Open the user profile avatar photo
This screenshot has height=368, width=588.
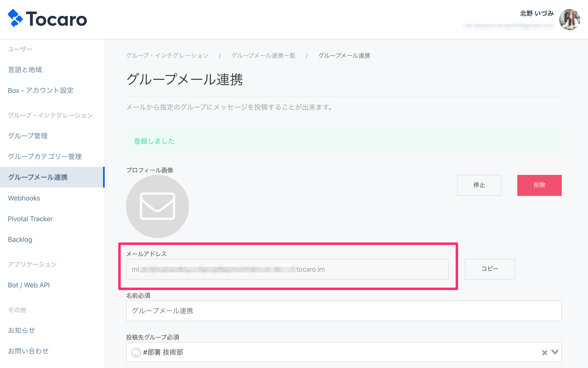pos(569,19)
